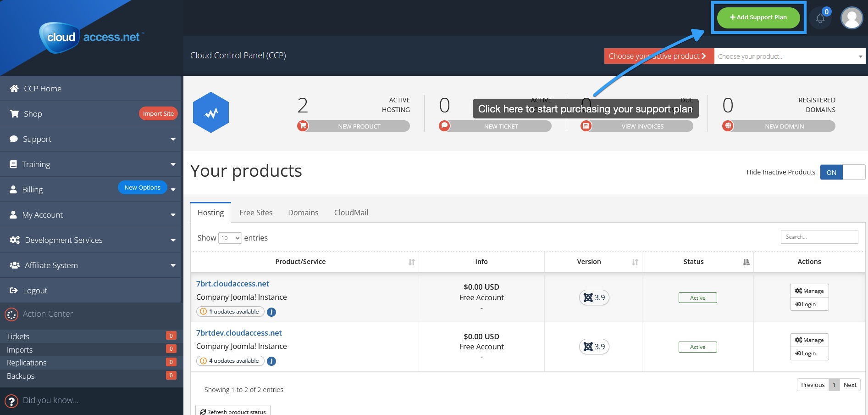The height and width of the screenshot is (415, 868).
Task: Open Backups in Action Center
Action: 21,376
